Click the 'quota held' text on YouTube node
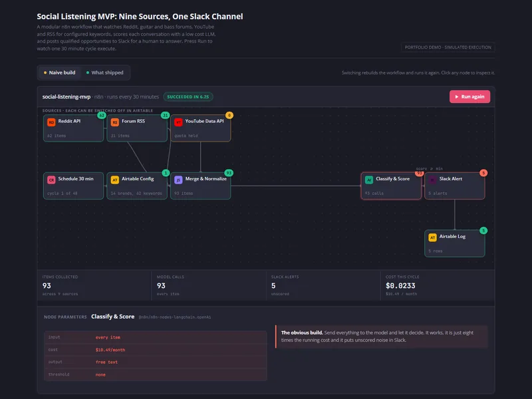This screenshot has width=532, height=399. tap(186, 136)
